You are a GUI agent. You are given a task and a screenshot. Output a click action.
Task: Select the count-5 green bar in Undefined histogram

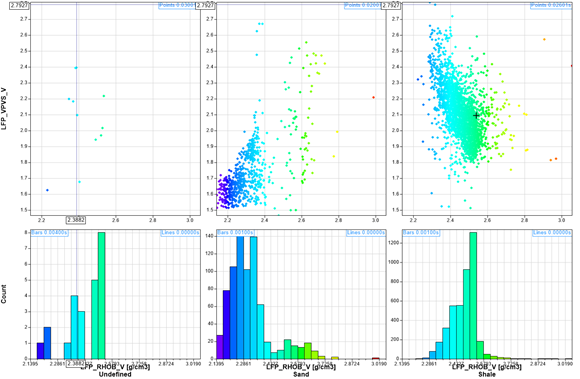point(95,319)
